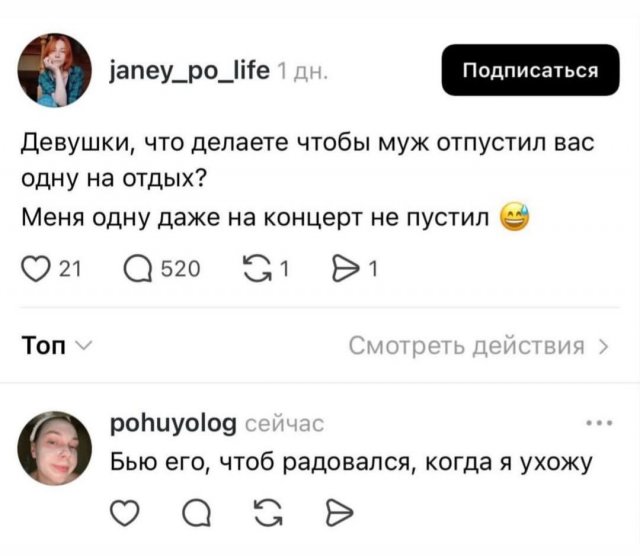Open three-dot menu on pohuyolog's comment
The image size is (640, 556).
pyautogui.click(x=599, y=423)
